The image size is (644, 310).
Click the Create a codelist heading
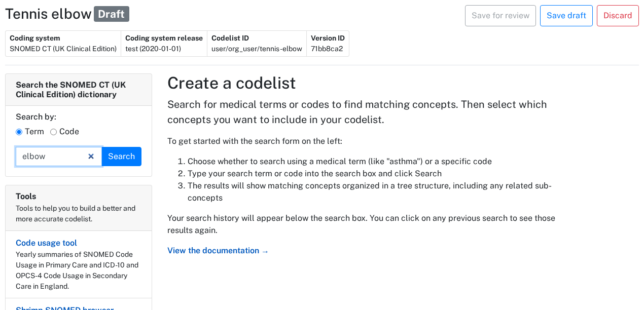(231, 83)
